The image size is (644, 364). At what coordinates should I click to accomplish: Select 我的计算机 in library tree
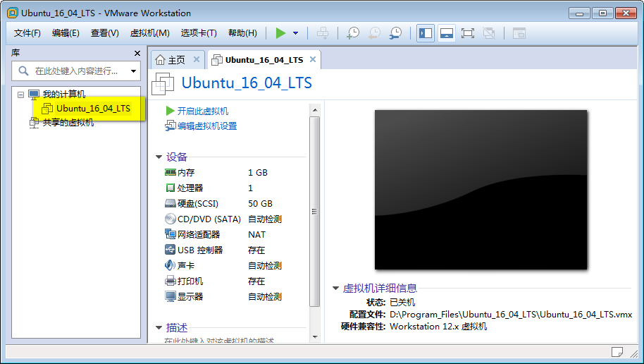pyautogui.click(x=64, y=95)
